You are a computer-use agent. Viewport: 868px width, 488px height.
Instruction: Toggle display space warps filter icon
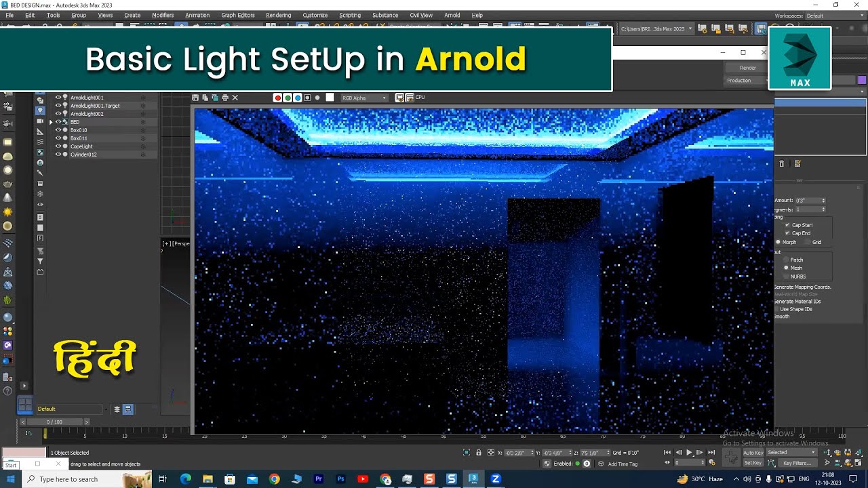[x=40, y=142]
